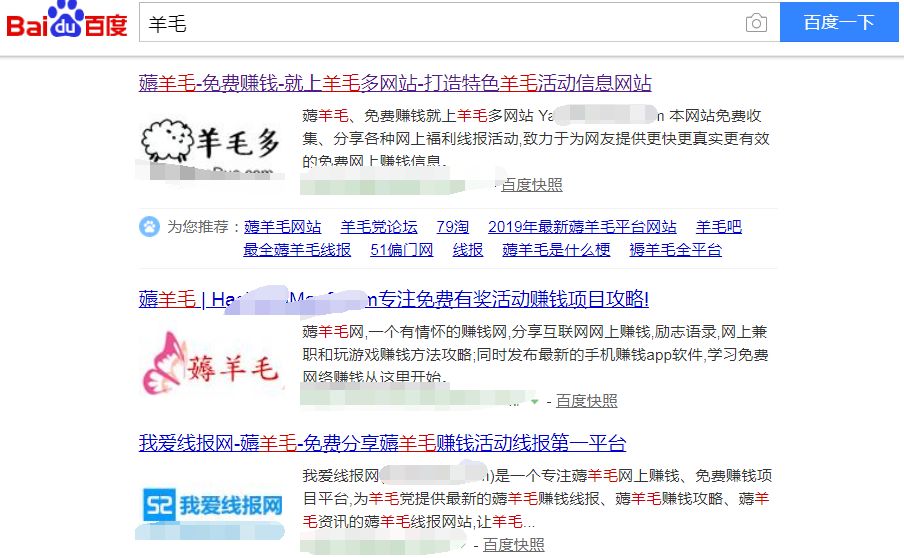Click the pink butterfly 薅羊毛 thumbnail
Screen dimensions: 904x558
pos(212,363)
